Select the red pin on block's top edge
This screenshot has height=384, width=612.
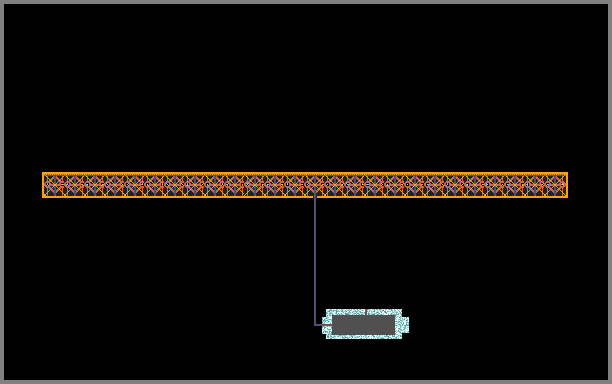(366, 312)
